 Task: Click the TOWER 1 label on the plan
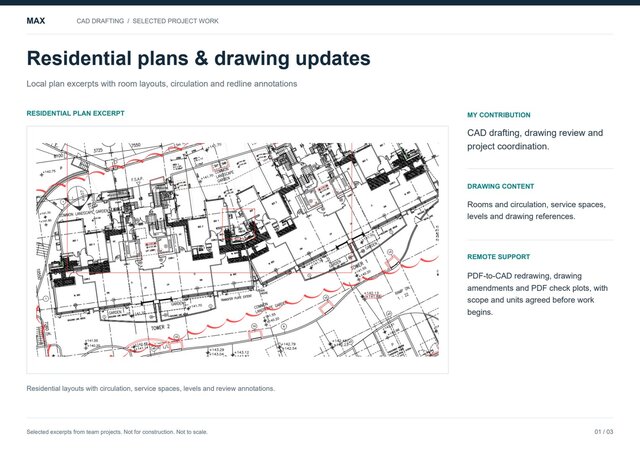pyautogui.click(x=359, y=265)
